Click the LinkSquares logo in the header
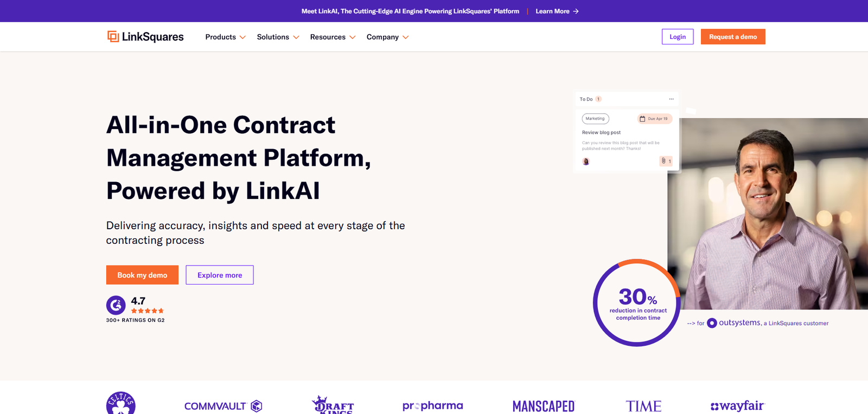Screen dimensions: 868x414 145,37
